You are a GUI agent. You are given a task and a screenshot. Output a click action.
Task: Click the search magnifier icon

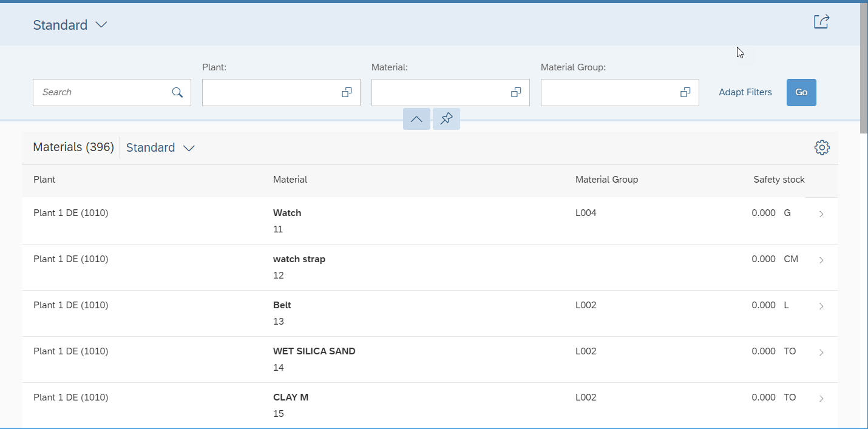[x=177, y=92]
